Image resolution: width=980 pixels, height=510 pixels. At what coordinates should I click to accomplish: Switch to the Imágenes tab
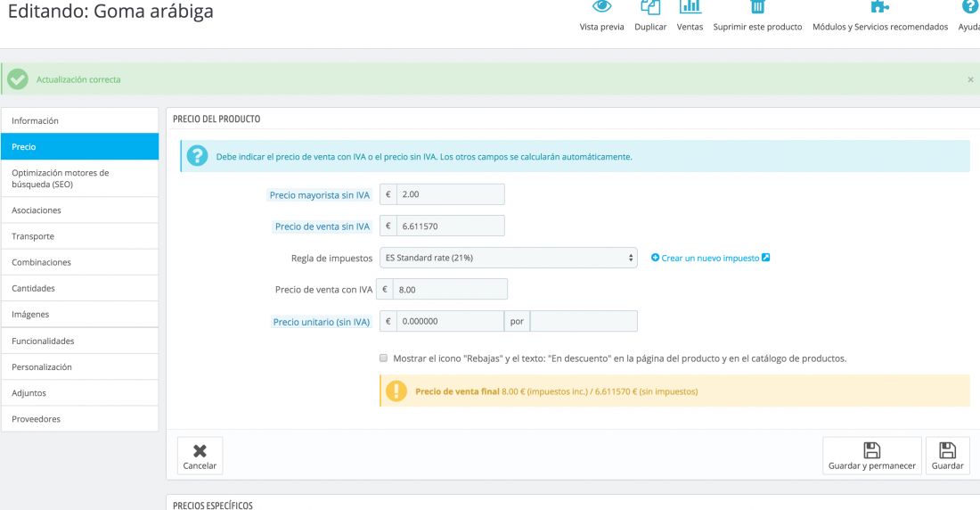pyautogui.click(x=80, y=314)
